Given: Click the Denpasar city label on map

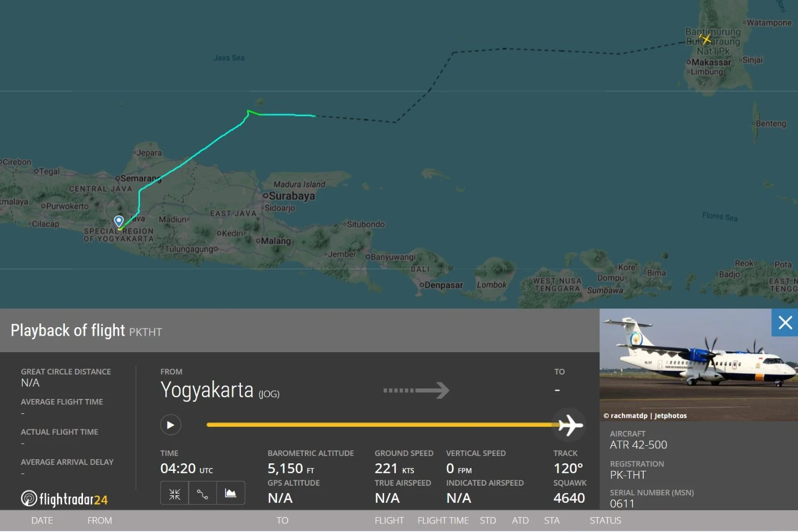Looking at the screenshot, I should tap(443, 285).
